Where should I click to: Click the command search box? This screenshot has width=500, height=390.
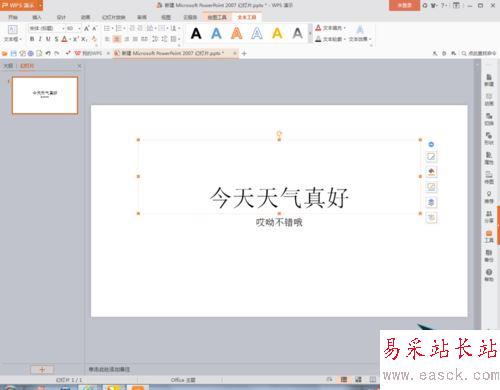click(479, 53)
